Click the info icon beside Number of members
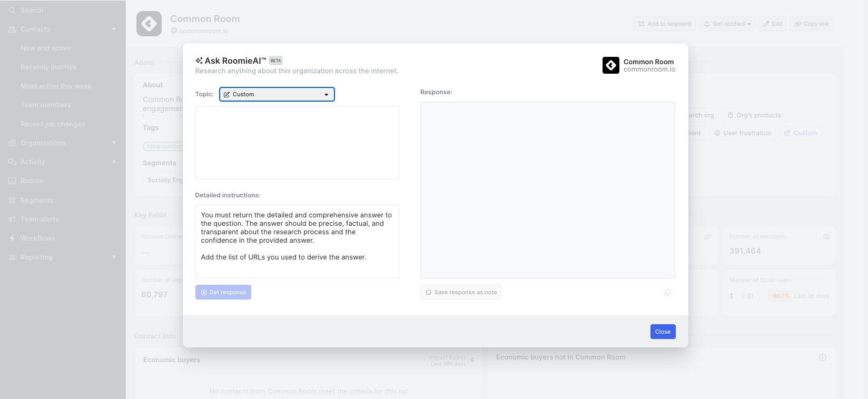The width and height of the screenshot is (868, 399). coord(826,237)
